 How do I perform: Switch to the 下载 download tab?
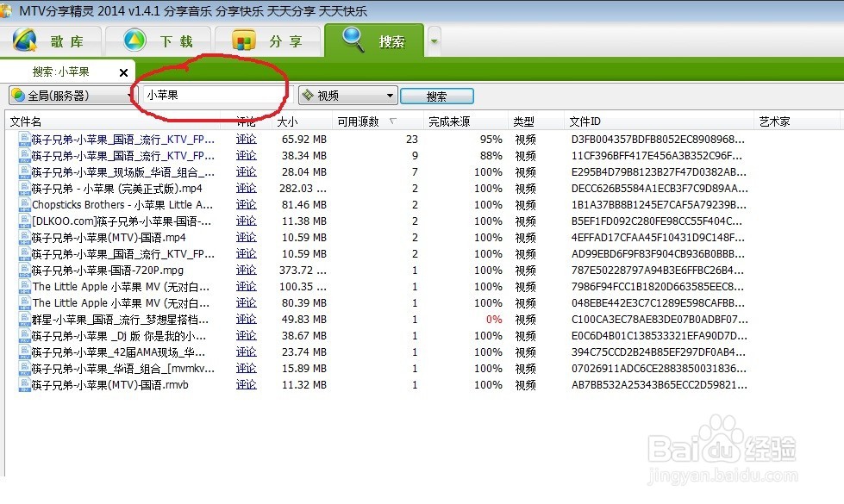[x=158, y=40]
